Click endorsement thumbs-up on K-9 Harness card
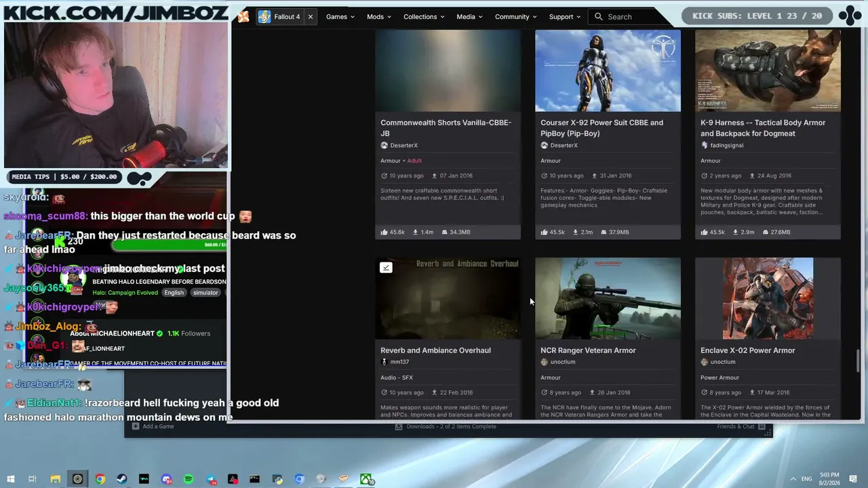 (x=705, y=232)
